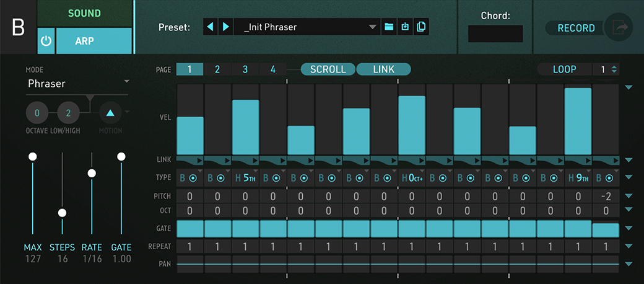Click the RATE slider handle
Viewport: 644px width, 284px height.
pyautogui.click(x=92, y=173)
